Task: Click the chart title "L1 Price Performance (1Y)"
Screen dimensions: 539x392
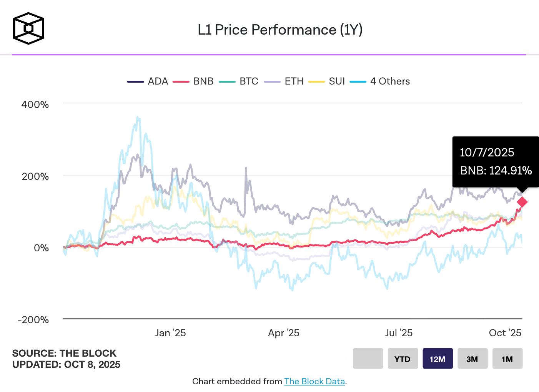Action: [x=280, y=30]
